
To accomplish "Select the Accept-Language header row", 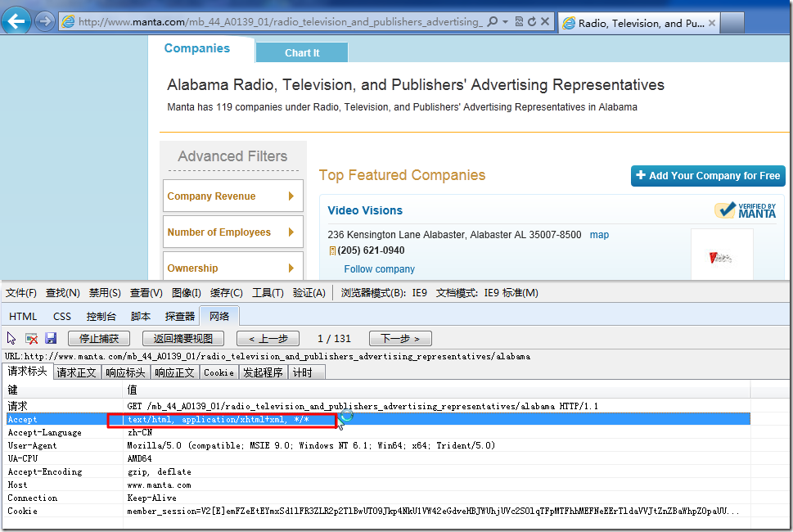I will (378, 432).
